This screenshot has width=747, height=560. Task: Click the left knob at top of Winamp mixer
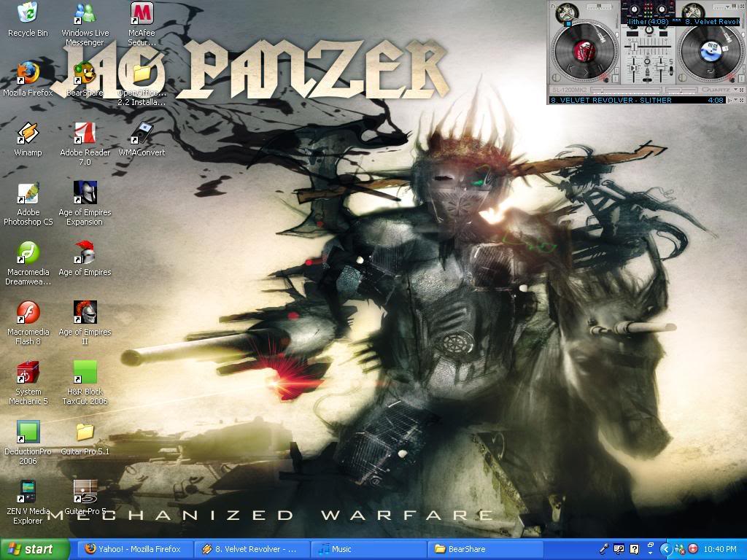(x=635, y=9)
